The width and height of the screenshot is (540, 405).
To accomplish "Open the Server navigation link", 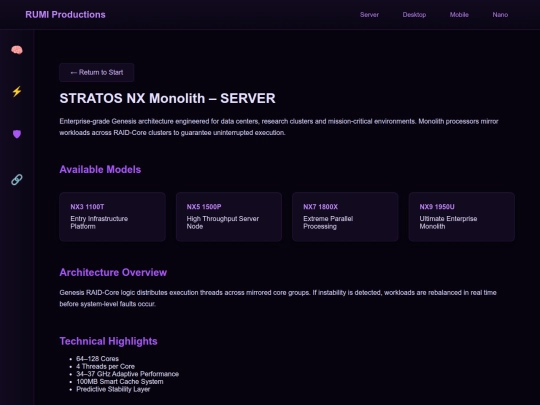I will click(369, 15).
